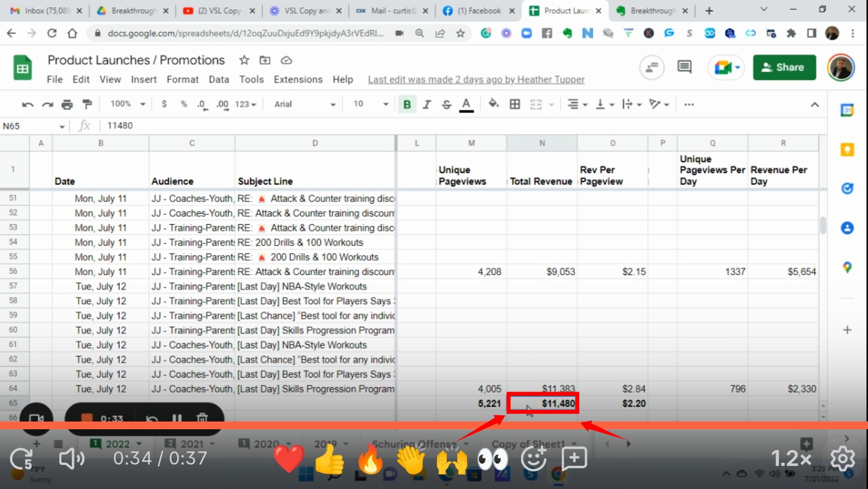The height and width of the screenshot is (489, 868).
Task: Hide the menus with toolbar chevron
Action: point(815,105)
